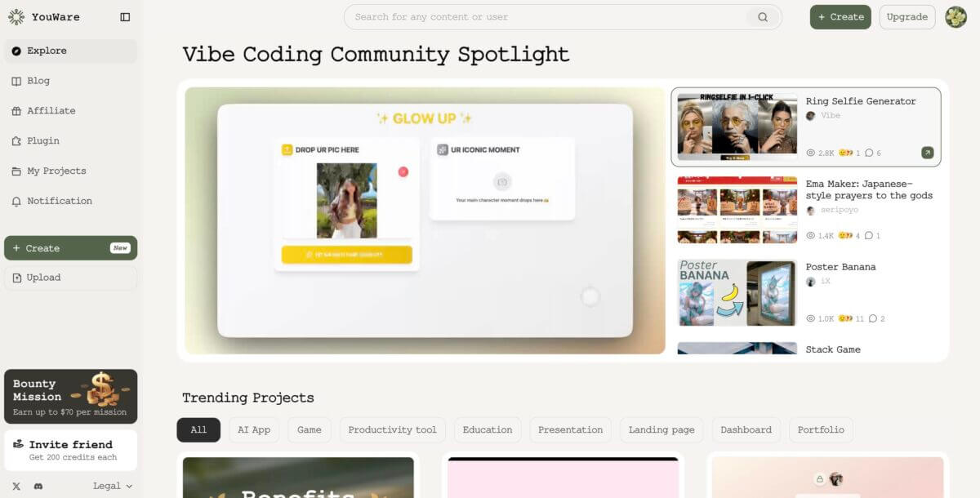Remove uploaded picture with red X
The image size is (980, 498).
[x=403, y=171]
